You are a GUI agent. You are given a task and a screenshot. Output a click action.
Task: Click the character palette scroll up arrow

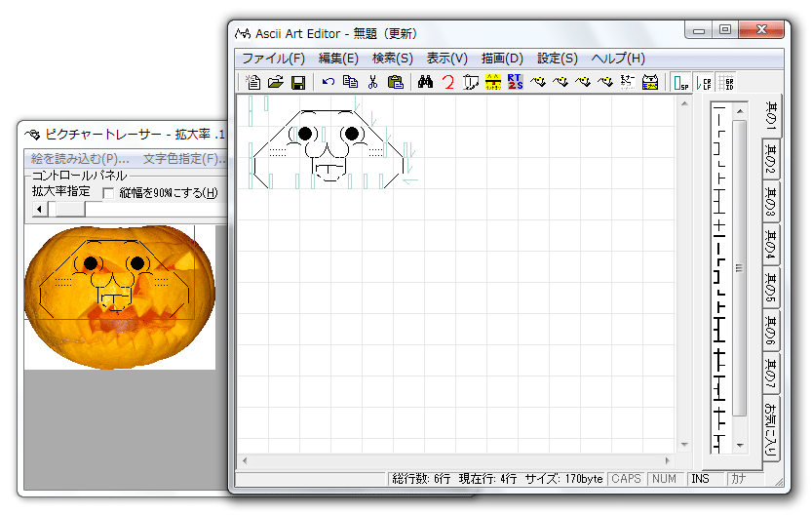pyautogui.click(x=740, y=111)
